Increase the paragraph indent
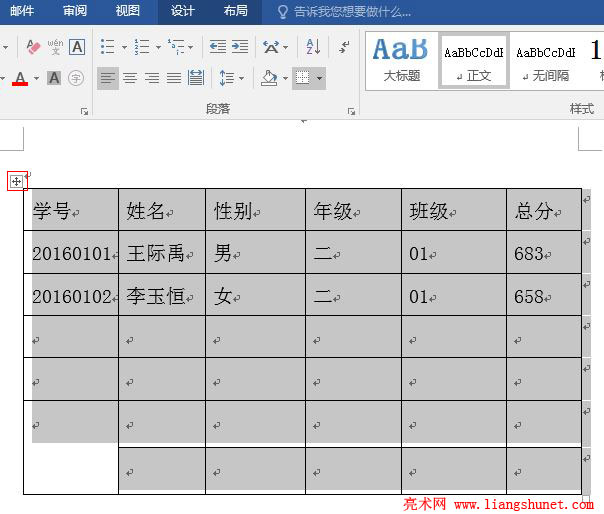 [x=240, y=47]
